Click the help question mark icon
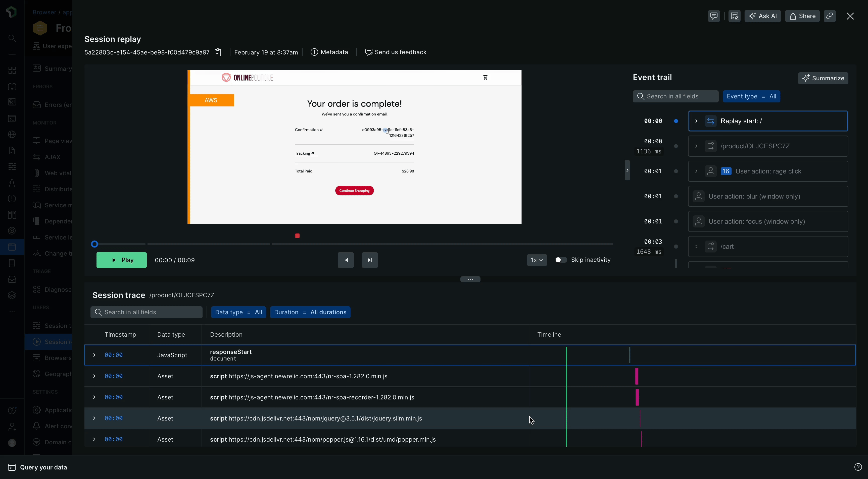Viewport: 868px width, 479px height. [858, 467]
